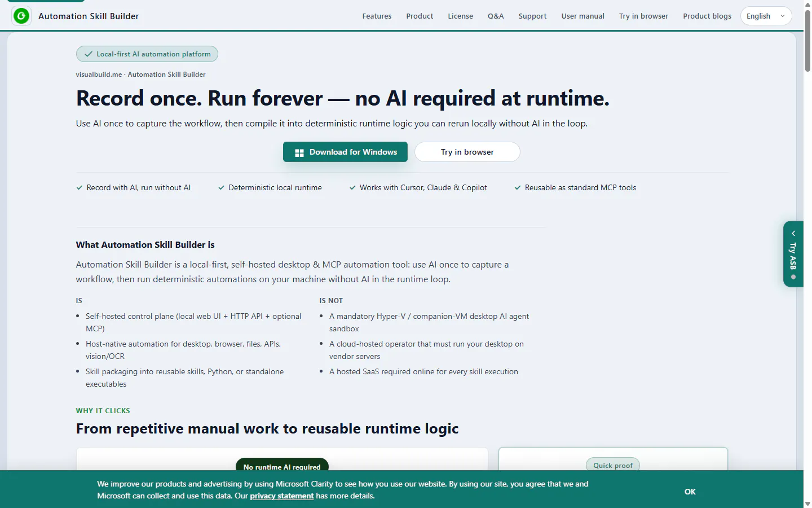Click 'Reusable as standard MCP tools' text

(x=580, y=187)
